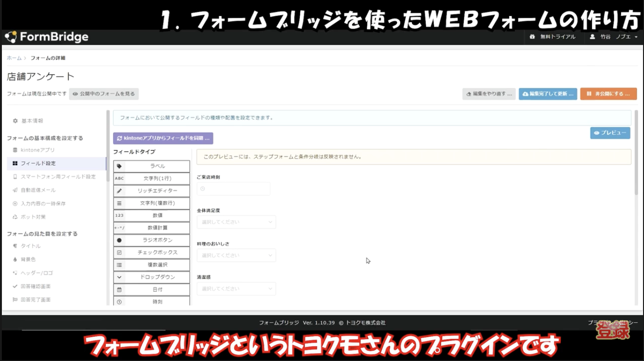Click the FormBridge logo icon
Image resolution: width=644 pixels, height=361 pixels.
click(10, 37)
